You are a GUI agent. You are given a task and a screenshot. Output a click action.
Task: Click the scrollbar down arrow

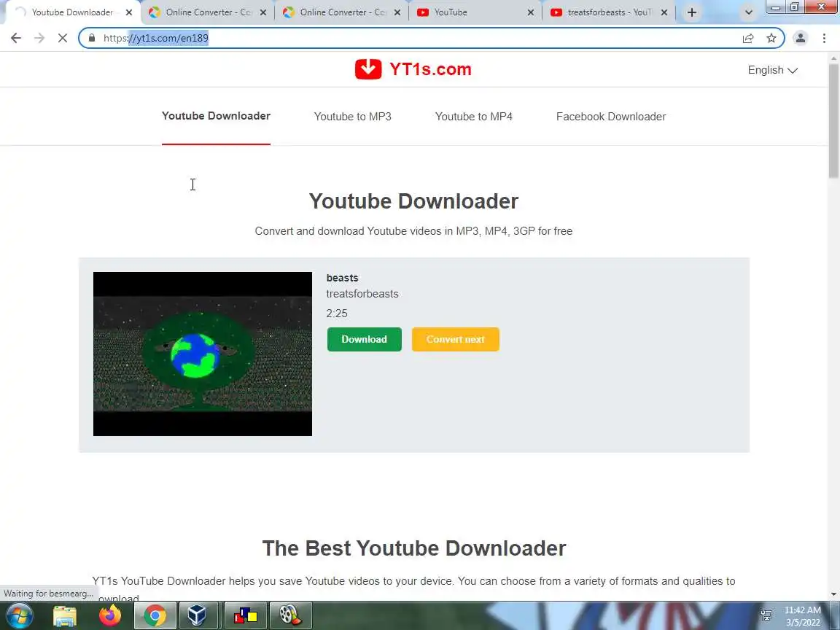[833, 594]
